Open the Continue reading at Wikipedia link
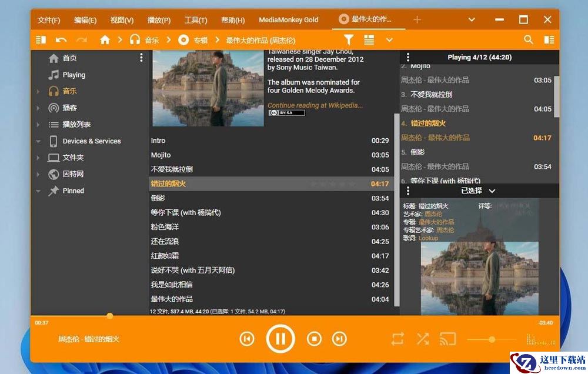Image resolution: width=588 pixels, height=374 pixels. pyautogui.click(x=315, y=105)
